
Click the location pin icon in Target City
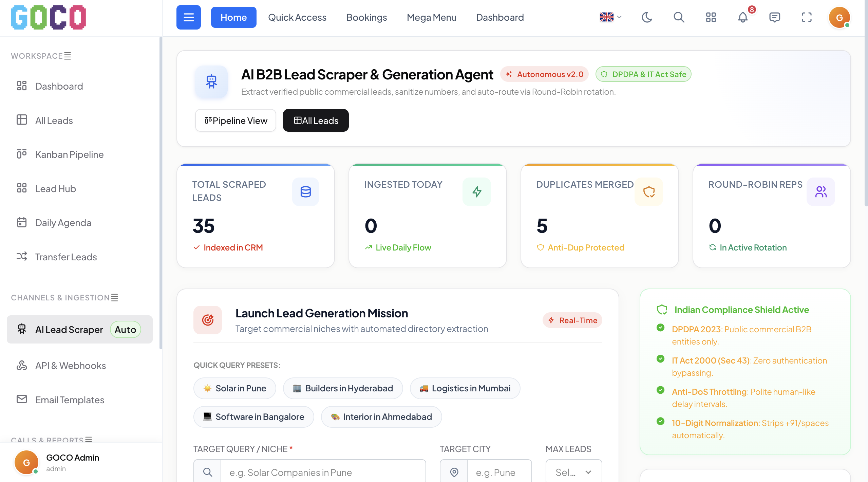tap(454, 472)
